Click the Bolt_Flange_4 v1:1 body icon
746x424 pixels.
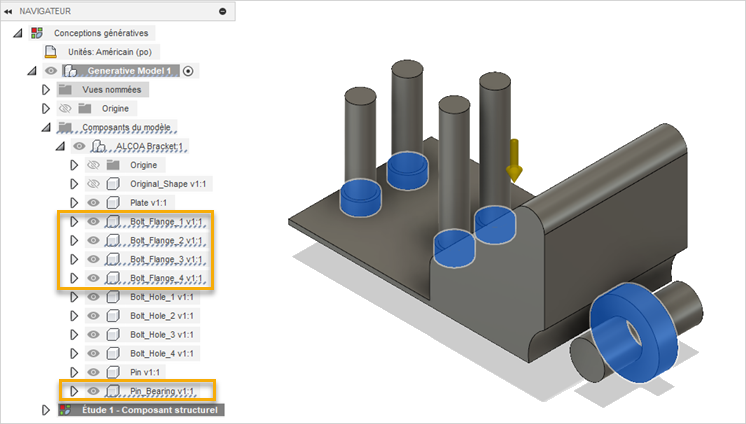tap(113, 278)
